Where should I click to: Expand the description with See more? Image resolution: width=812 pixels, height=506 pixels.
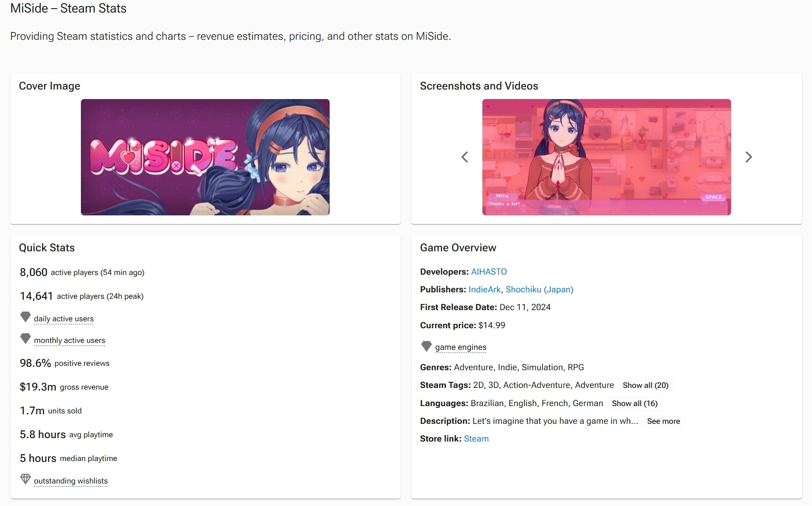pos(663,421)
